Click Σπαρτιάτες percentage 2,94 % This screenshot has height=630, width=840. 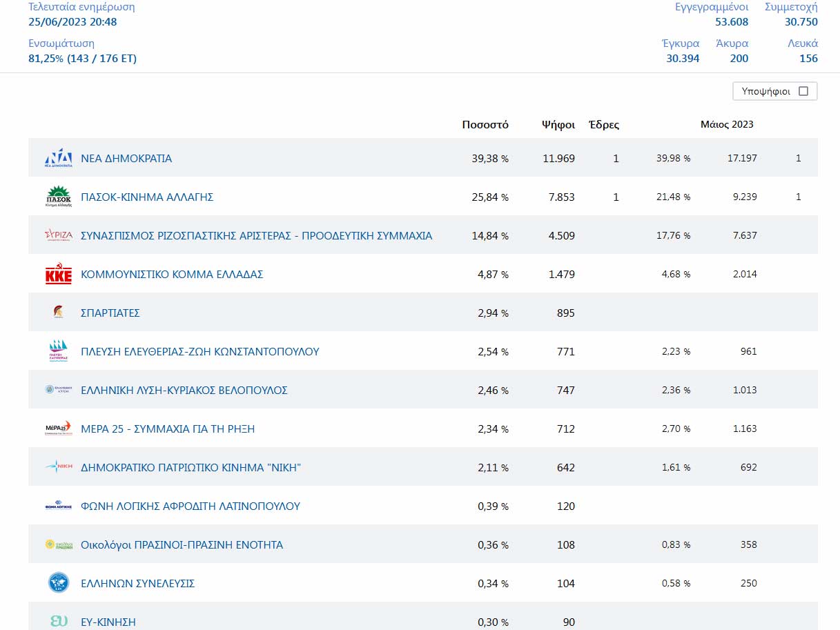click(x=493, y=313)
